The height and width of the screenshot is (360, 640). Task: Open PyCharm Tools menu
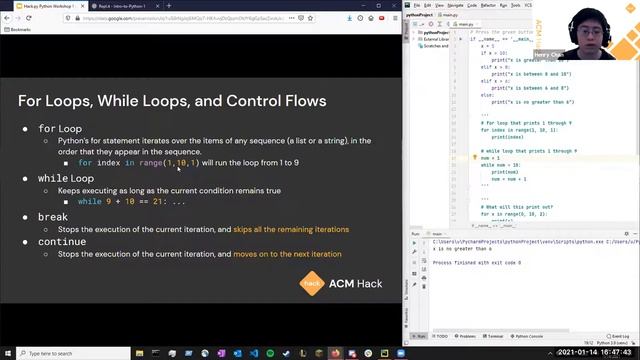(516, 5)
